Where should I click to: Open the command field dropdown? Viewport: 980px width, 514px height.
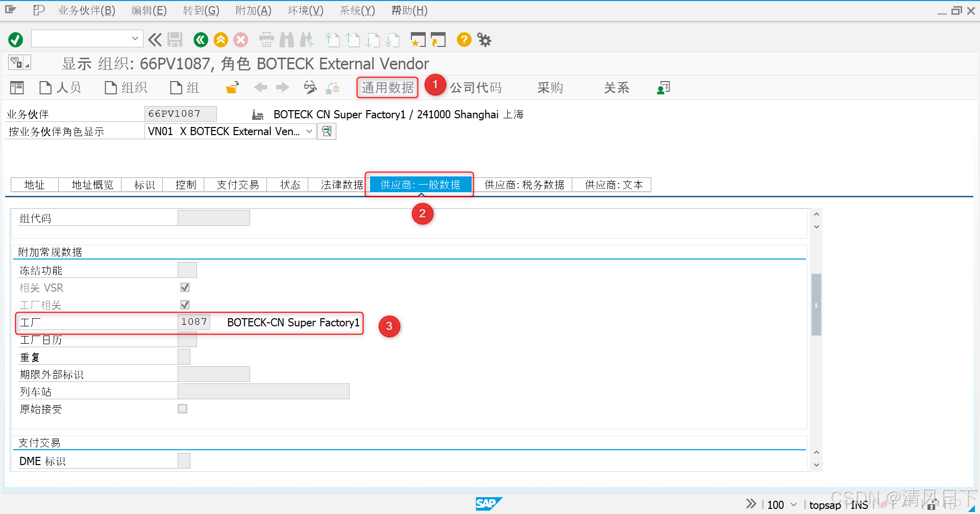(x=135, y=38)
